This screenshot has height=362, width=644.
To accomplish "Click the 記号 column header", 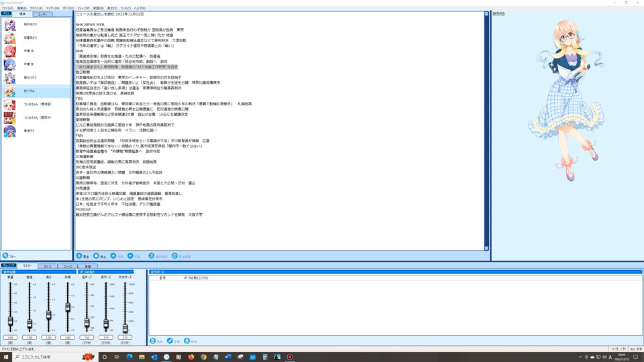I will pos(162,278).
